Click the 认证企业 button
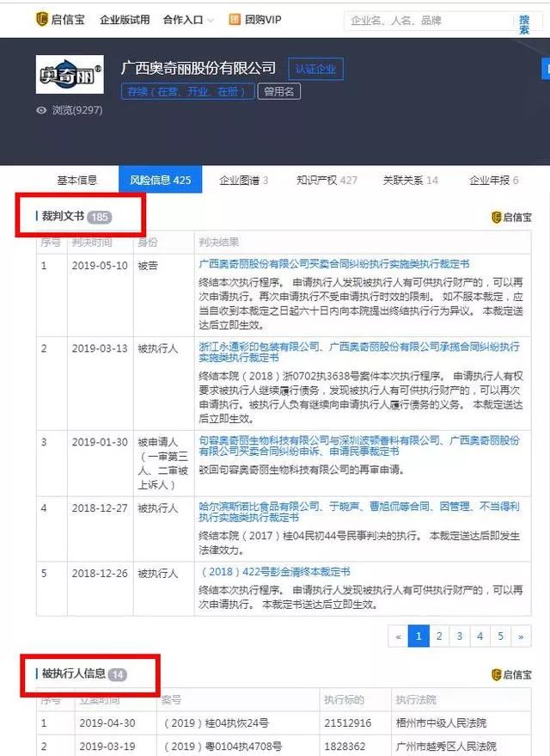The height and width of the screenshot is (756, 550). [x=315, y=69]
